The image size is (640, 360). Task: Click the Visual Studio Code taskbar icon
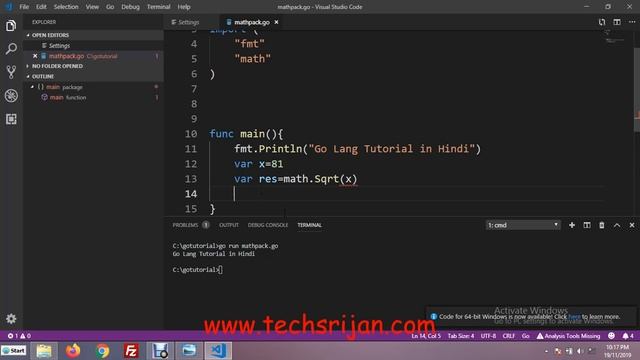pyautogui.click(x=218, y=351)
